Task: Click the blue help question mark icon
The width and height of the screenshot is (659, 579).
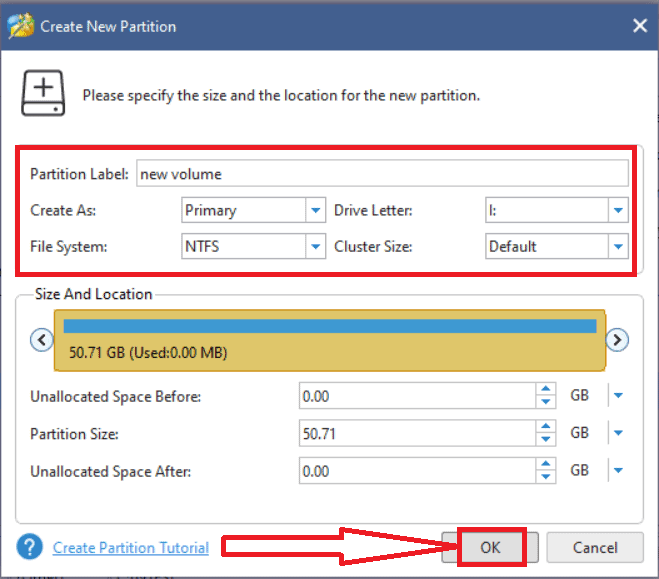Action: point(29,547)
